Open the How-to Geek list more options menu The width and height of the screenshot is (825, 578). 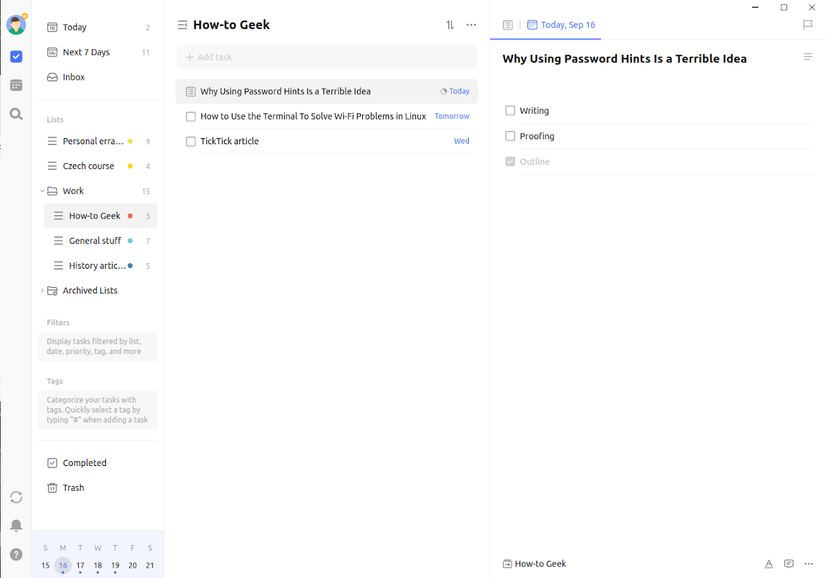471,25
